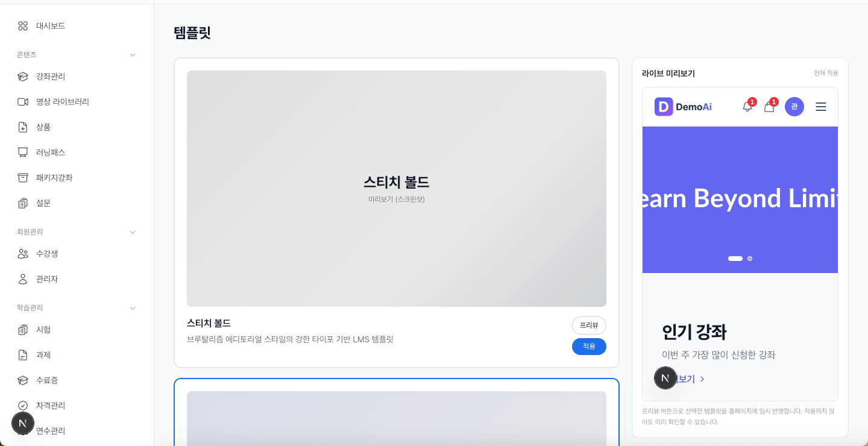Viewport: 868px width, 446px height.
Task: Collapse the 회원관리 section chevron
Action: 133,232
